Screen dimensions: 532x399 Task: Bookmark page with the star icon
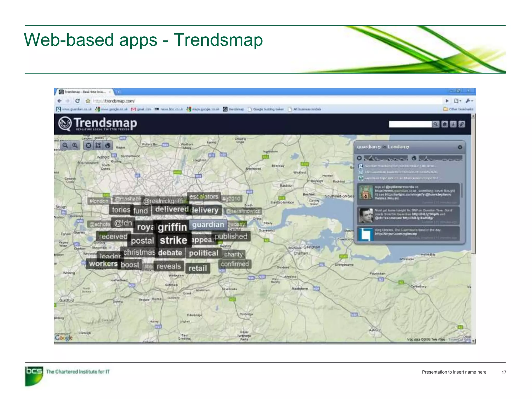(88, 101)
